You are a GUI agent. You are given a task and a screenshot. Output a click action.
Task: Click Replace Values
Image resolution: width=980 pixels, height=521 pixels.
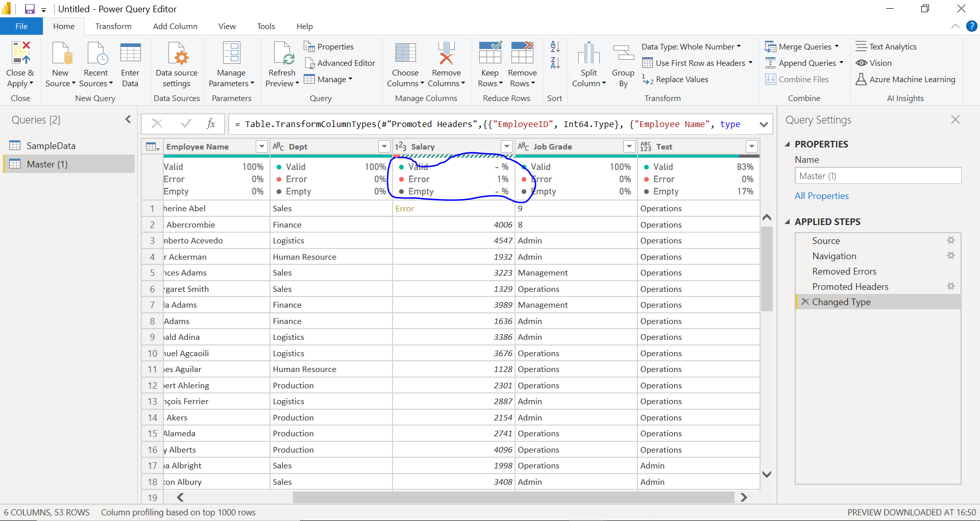pyautogui.click(x=675, y=79)
